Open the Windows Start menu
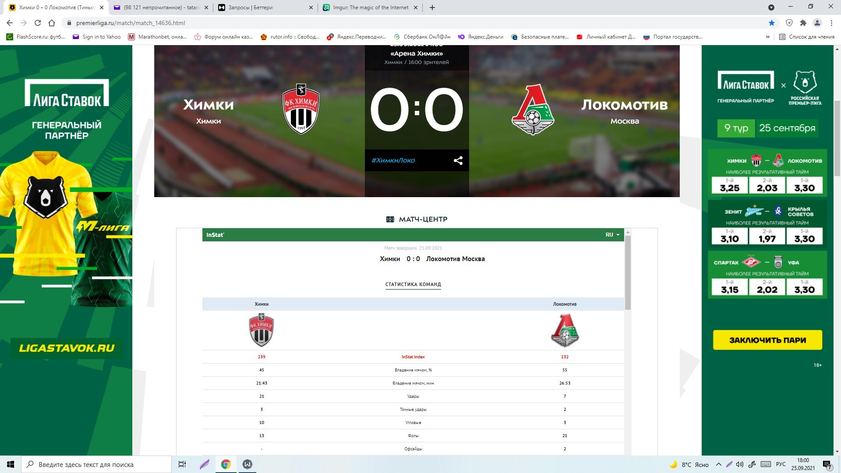 (x=10, y=464)
